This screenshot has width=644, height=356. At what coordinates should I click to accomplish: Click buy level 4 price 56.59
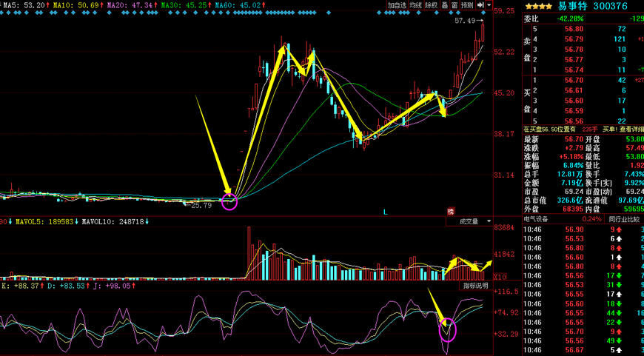coord(574,111)
